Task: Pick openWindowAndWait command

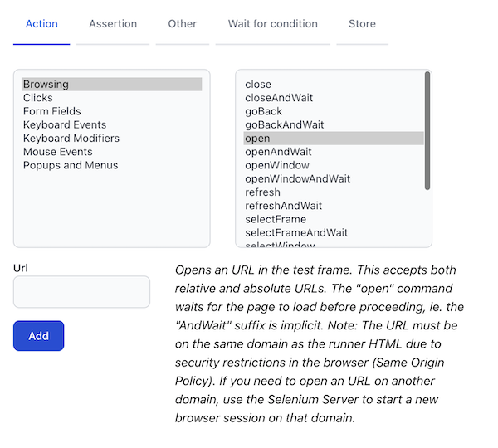Action: click(x=334, y=178)
